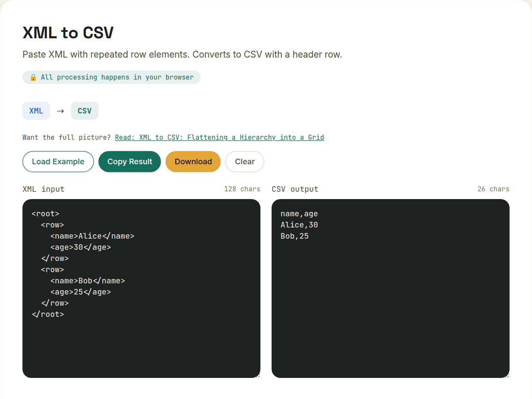Click the lock icon in the privacy notice
This screenshot has height=399, width=532.
click(33, 77)
